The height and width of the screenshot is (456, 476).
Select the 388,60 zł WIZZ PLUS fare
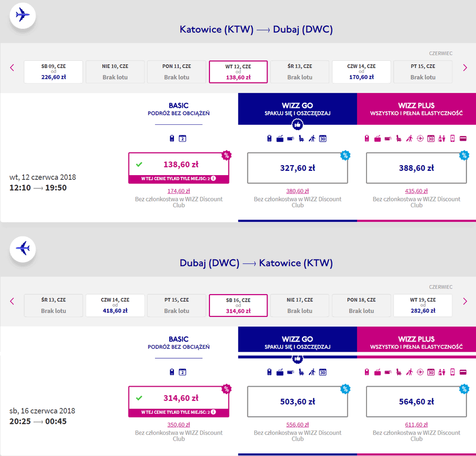point(416,168)
